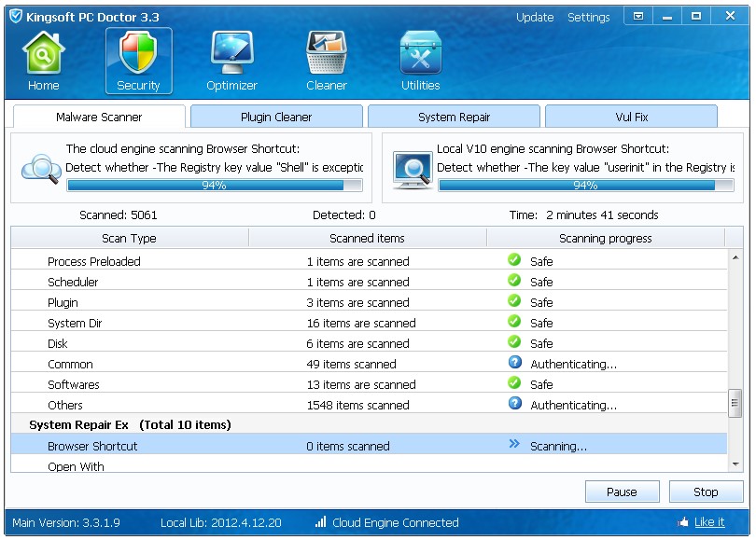Click the cloud engine 94% progress bar
This screenshot has width=756, height=540.
click(215, 185)
